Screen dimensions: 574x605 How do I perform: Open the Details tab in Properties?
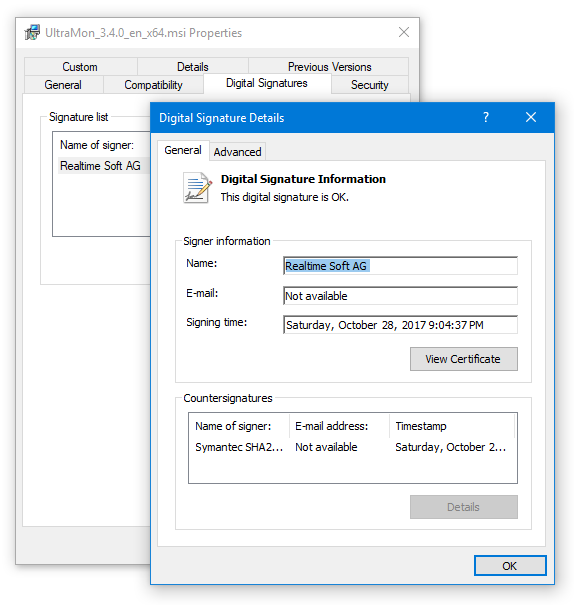pyautogui.click(x=192, y=67)
